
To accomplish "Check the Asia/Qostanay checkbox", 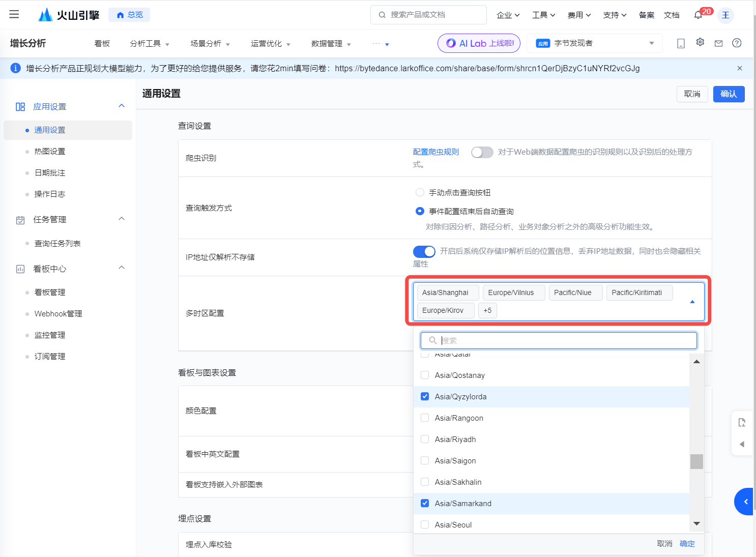I will [425, 375].
